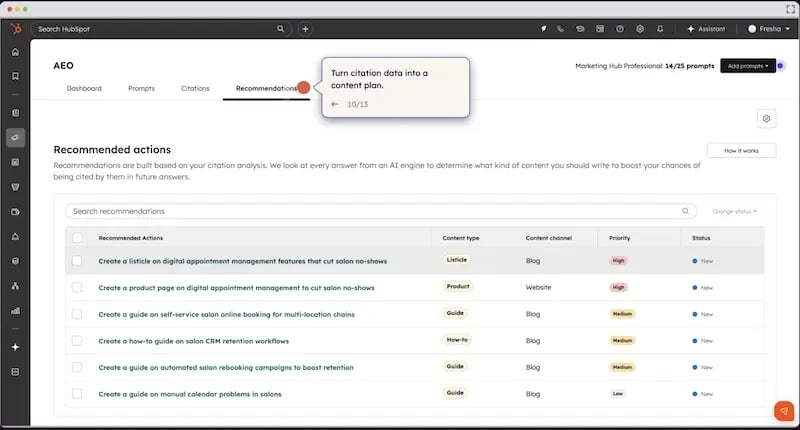This screenshot has width=800, height=430.
Task: Open the Change status dropdown
Action: 734,211
